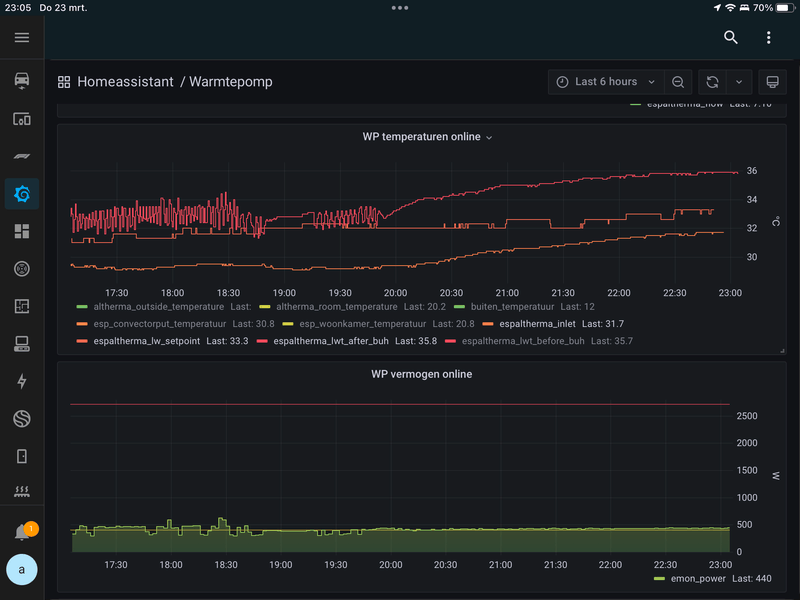Click the Warmtepomp dashboard title
The width and height of the screenshot is (800, 600).
coord(231,82)
